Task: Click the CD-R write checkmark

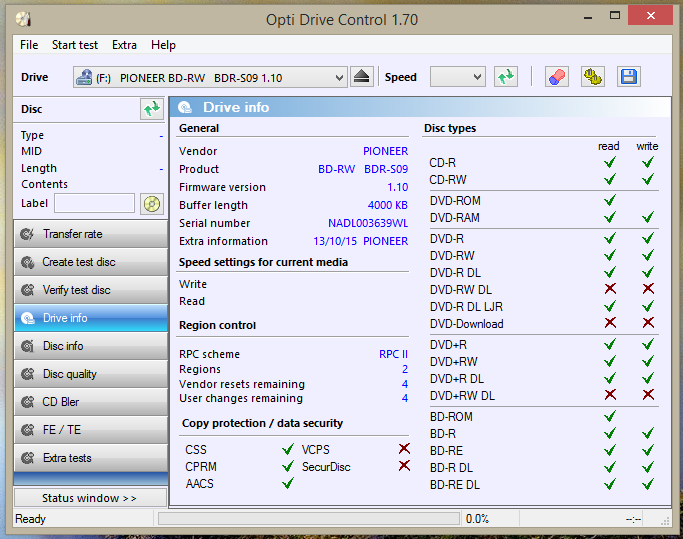Action: [648, 162]
